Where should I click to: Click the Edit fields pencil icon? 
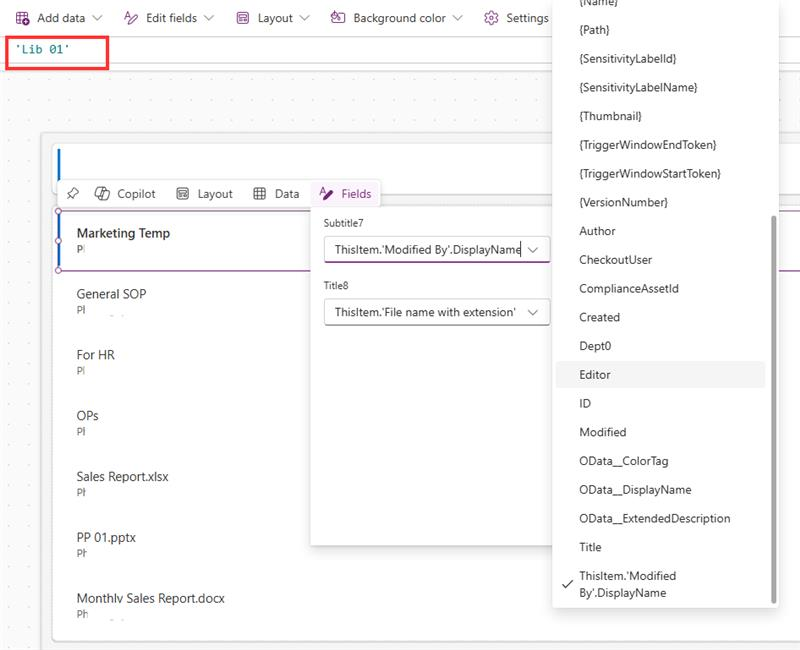(131, 18)
